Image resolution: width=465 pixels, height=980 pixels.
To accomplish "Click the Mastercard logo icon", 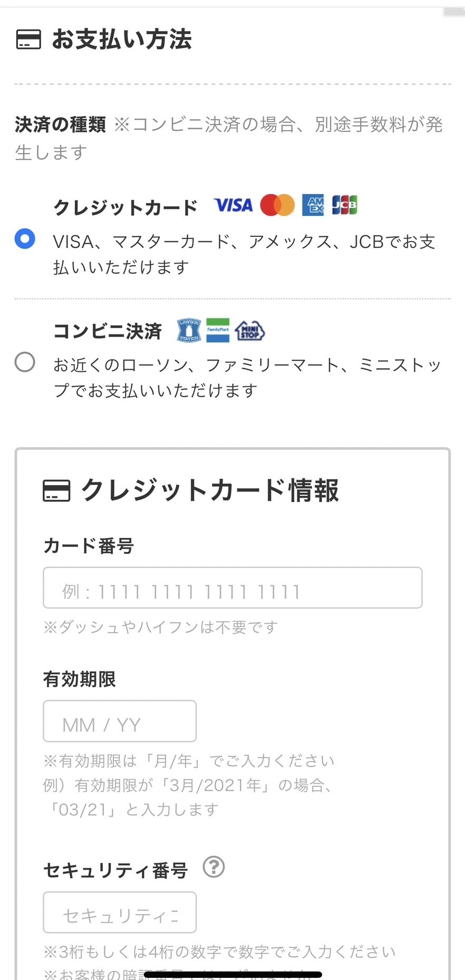I will (277, 205).
